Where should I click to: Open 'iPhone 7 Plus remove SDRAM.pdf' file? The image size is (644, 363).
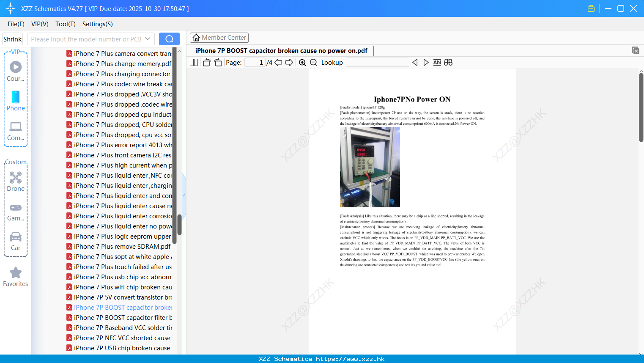(122, 246)
